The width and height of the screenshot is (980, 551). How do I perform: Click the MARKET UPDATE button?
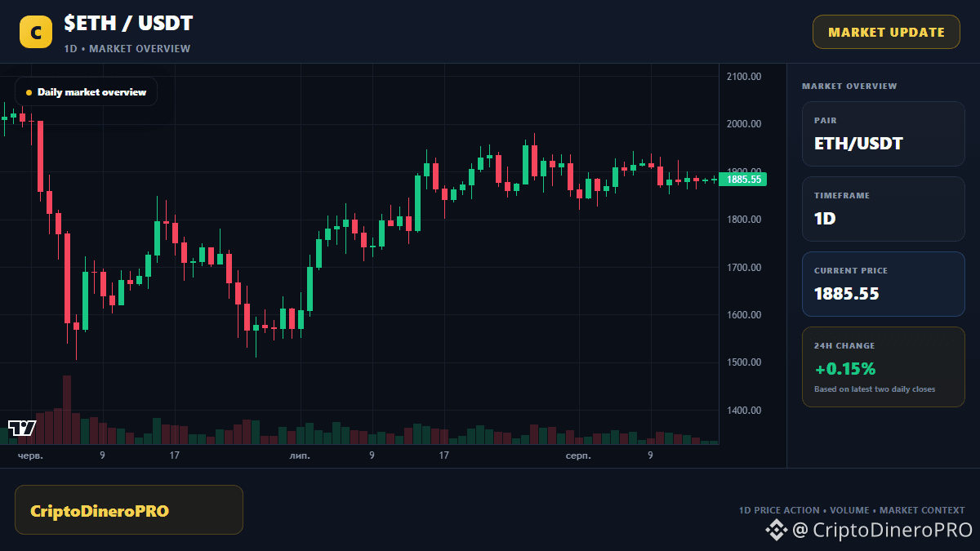pos(886,32)
